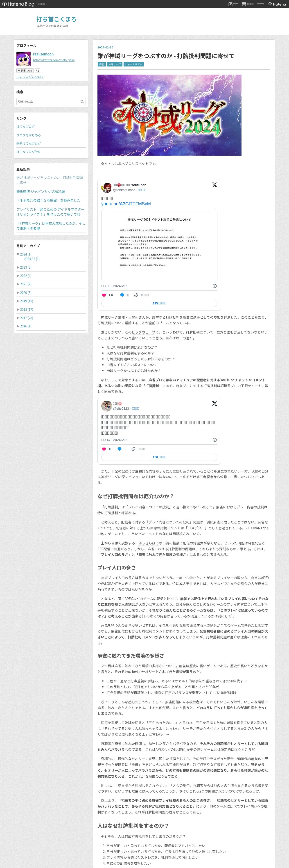Viewport: 289px width, 868px height.
Task: Expand the 2016 archive triangle
Action: pyautogui.click(x=18, y=326)
